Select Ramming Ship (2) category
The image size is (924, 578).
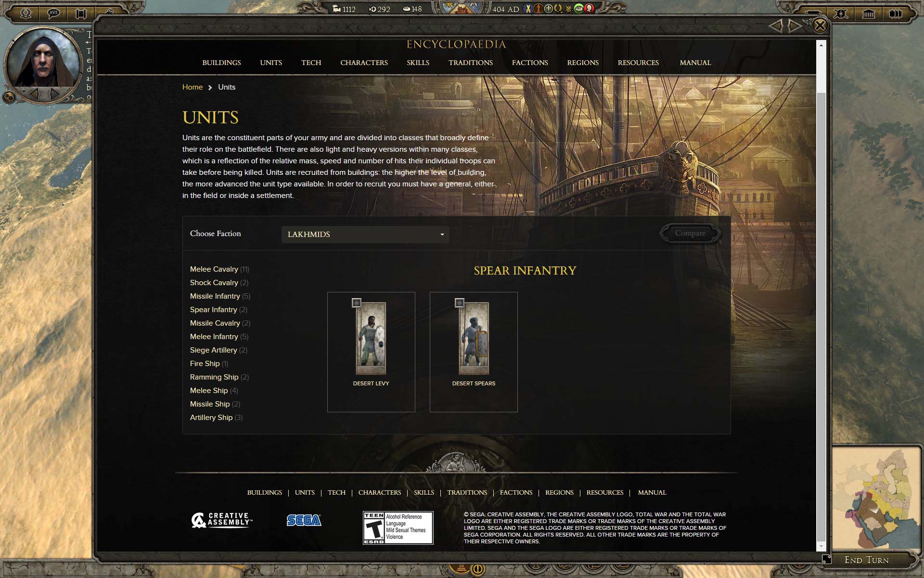click(x=219, y=377)
